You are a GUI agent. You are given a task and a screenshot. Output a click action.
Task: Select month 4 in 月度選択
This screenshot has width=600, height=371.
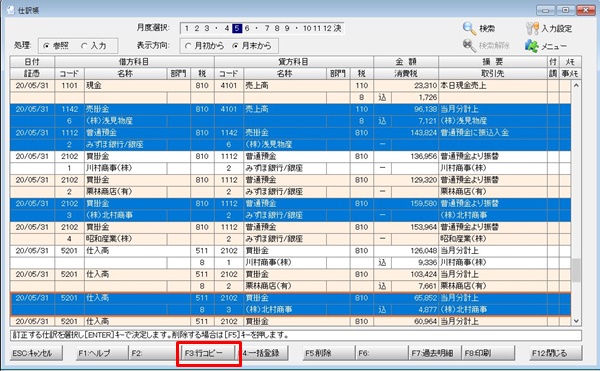pos(227,28)
